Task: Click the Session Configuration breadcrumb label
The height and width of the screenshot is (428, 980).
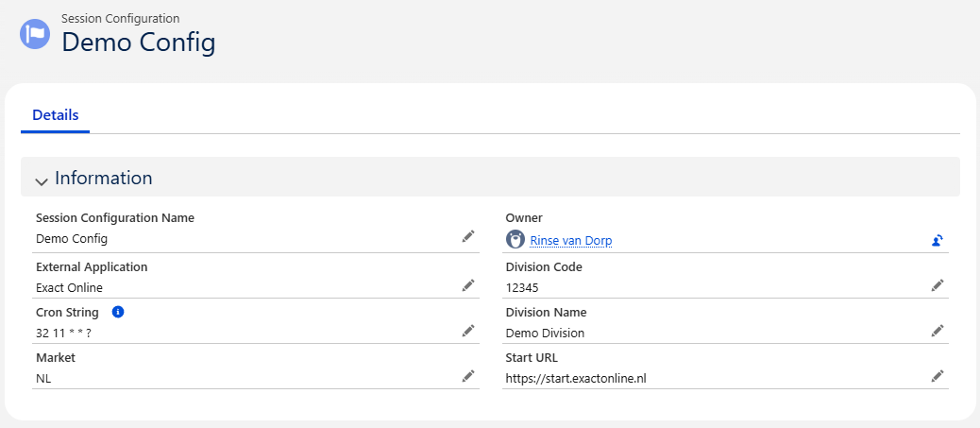Action: pyautogui.click(x=121, y=19)
